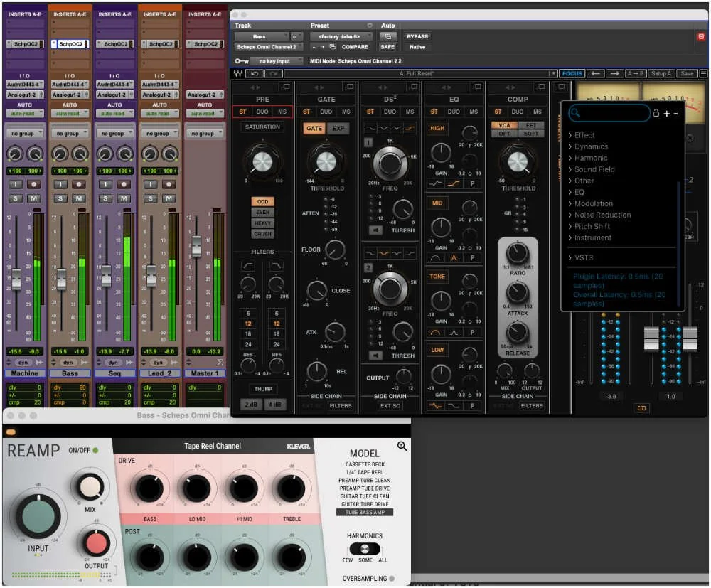Screen dimensions: 711x588
Task: Select the MID band narrow bell shape icon
Action: click(454, 258)
